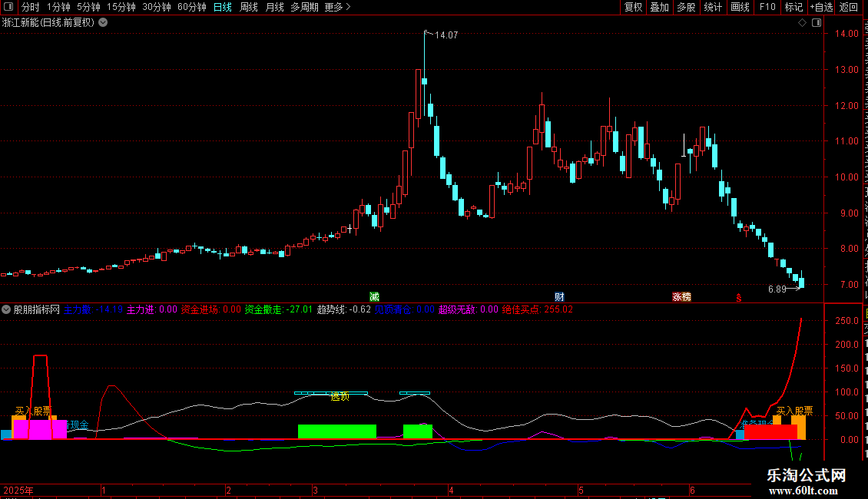Image resolution: width=868 pixels, height=499 pixels.
Task: Switch to 分时 chart
Action: [31, 7]
